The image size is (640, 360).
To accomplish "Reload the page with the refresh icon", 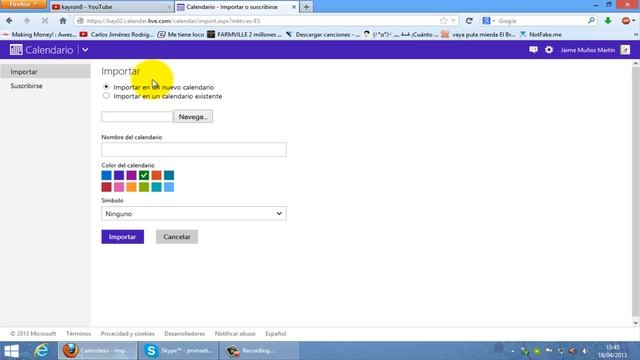I will tap(469, 21).
